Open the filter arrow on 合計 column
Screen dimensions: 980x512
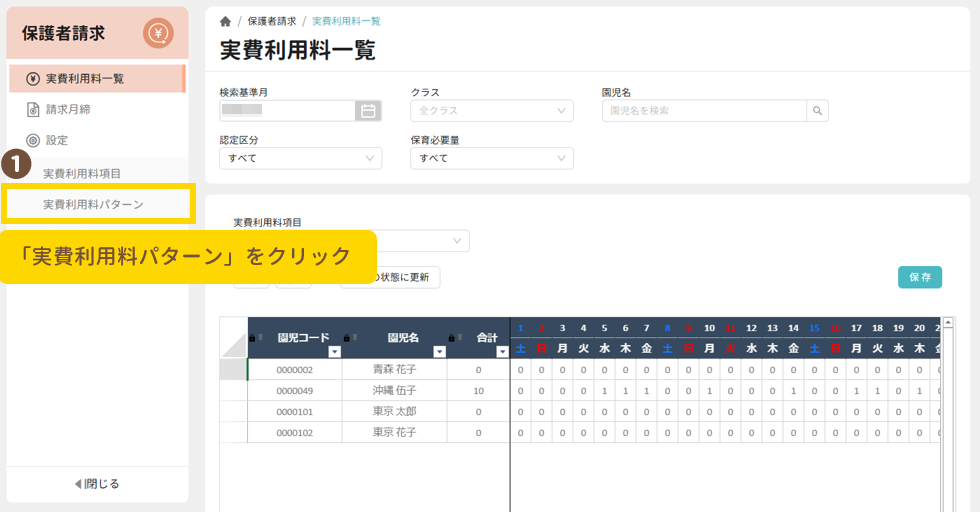[502, 352]
